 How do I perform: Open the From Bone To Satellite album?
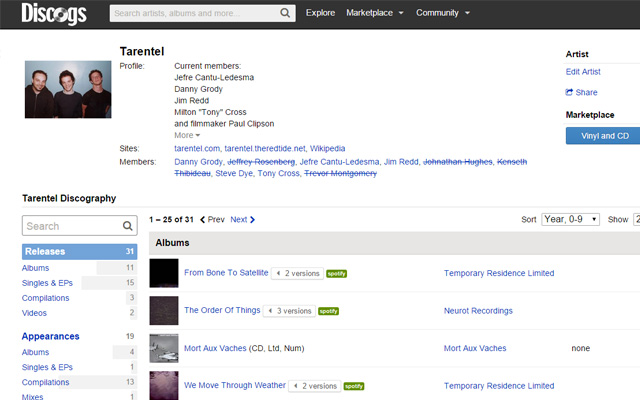[x=226, y=273]
